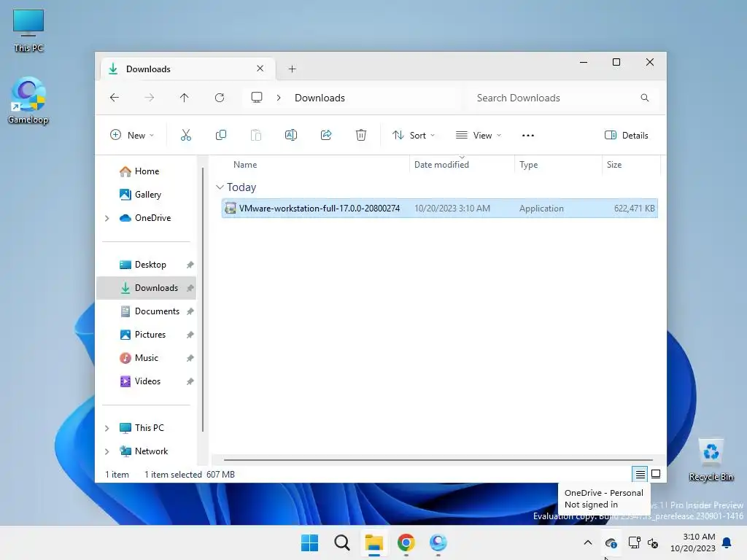Image resolution: width=747 pixels, height=560 pixels.
Task: Open the See more ellipsis menu
Action: click(x=528, y=135)
